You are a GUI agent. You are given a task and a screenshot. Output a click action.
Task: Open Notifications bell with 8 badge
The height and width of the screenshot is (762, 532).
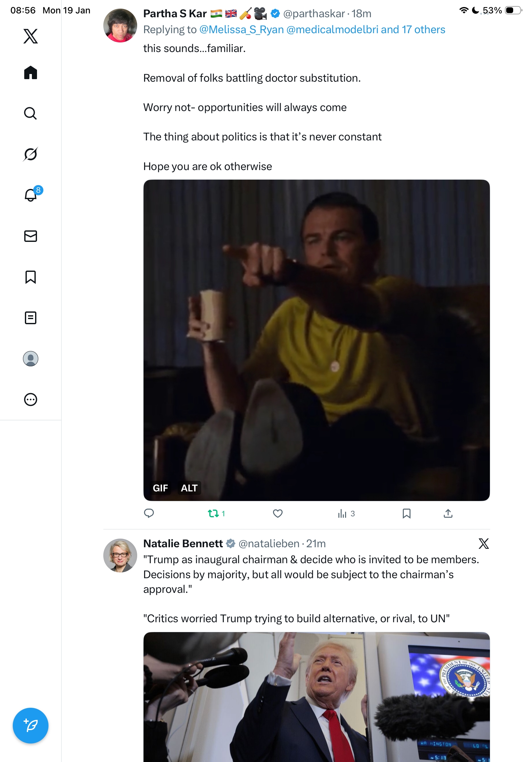tap(31, 195)
